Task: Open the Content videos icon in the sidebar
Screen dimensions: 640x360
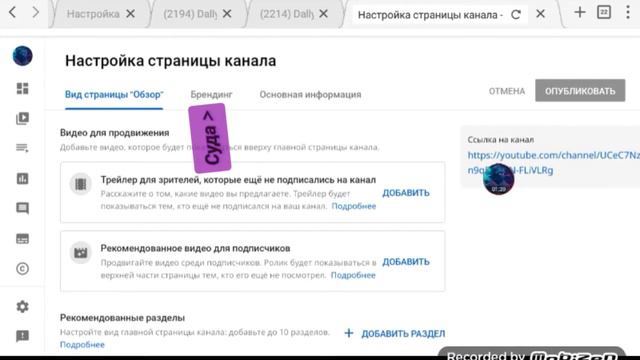Action: point(22,118)
